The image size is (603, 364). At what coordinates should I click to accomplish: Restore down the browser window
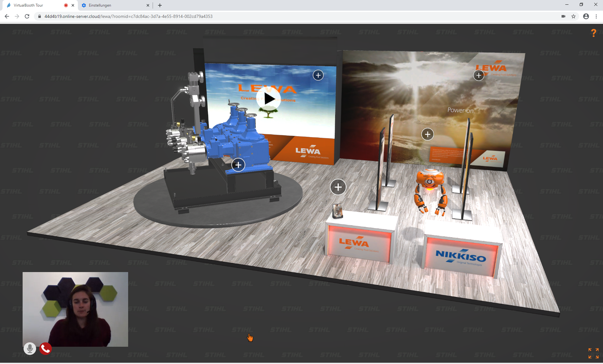581,4
